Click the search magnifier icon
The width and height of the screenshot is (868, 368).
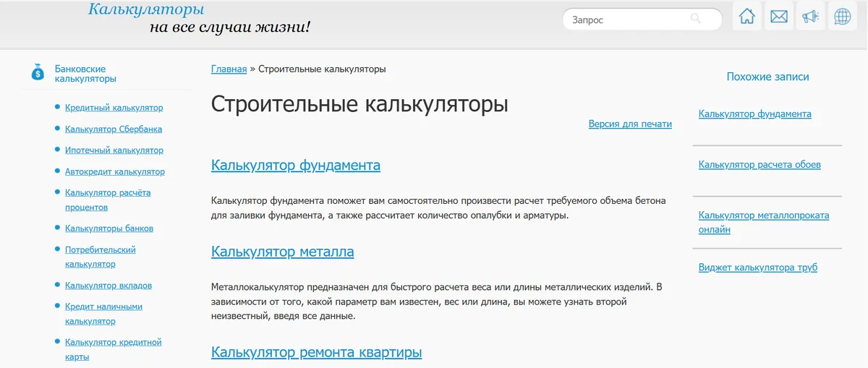pos(696,20)
